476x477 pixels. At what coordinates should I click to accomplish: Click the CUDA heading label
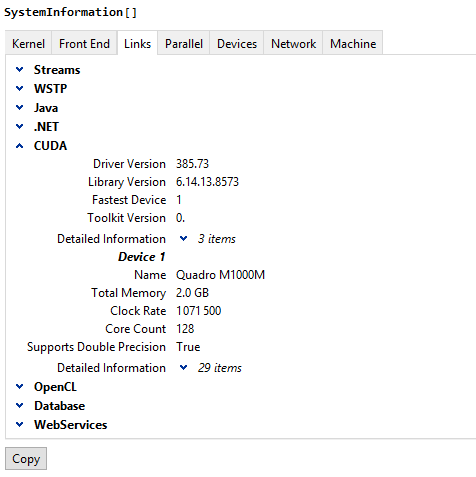pyautogui.click(x=50, y=146)
